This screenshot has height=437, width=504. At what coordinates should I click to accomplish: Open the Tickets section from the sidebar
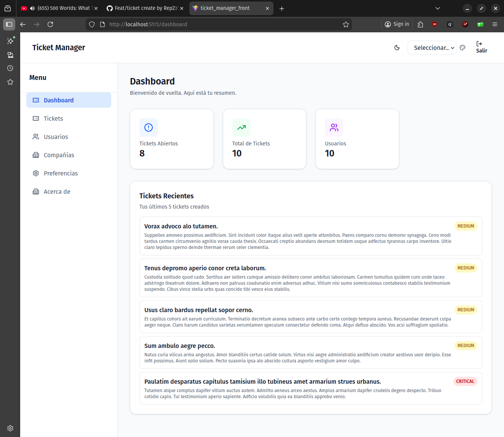[x=53, y=118]
